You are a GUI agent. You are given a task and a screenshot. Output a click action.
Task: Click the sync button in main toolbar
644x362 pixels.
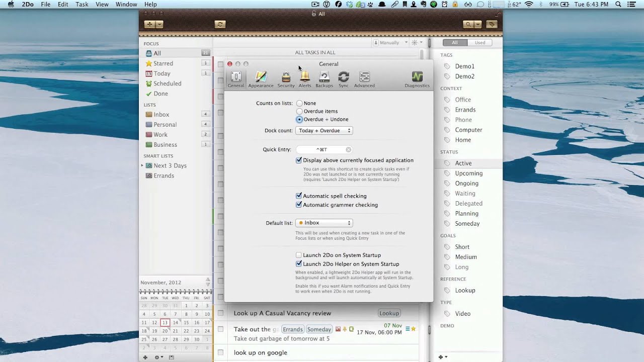[219, 24]
